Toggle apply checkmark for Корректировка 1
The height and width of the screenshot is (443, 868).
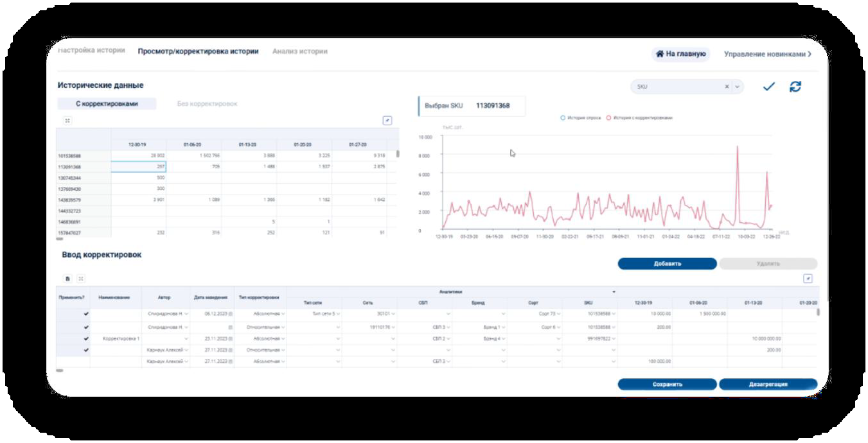86,338
